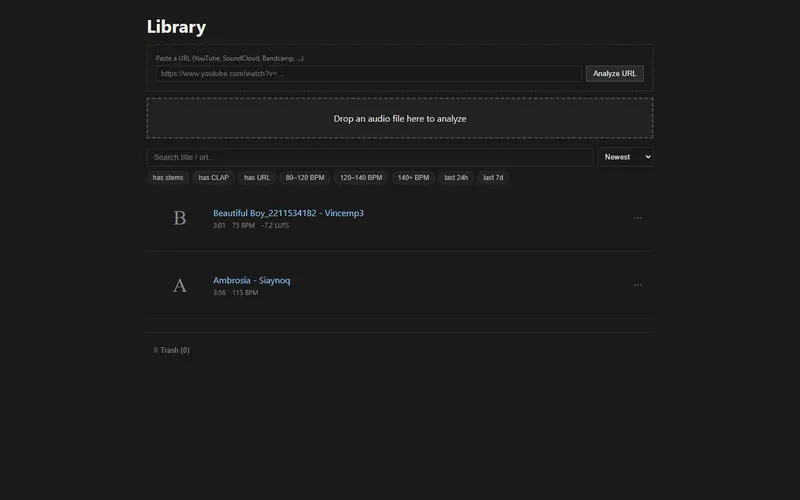Click the 75 BPM value of Beautiful Boy
The height and width of the screenshot is (500, 800).
pyautogui.click(x=243, y=226)
